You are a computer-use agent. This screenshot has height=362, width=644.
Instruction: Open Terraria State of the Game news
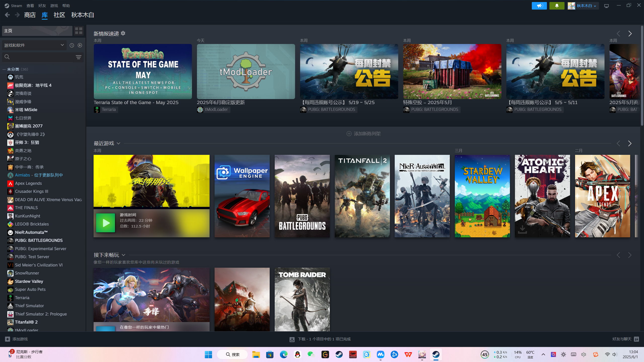click(143, 72)
